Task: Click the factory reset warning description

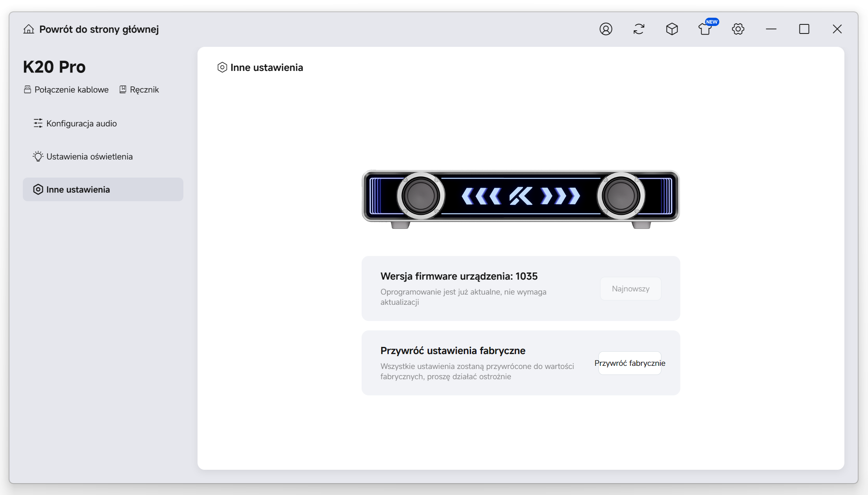Action: pos(477,371)
